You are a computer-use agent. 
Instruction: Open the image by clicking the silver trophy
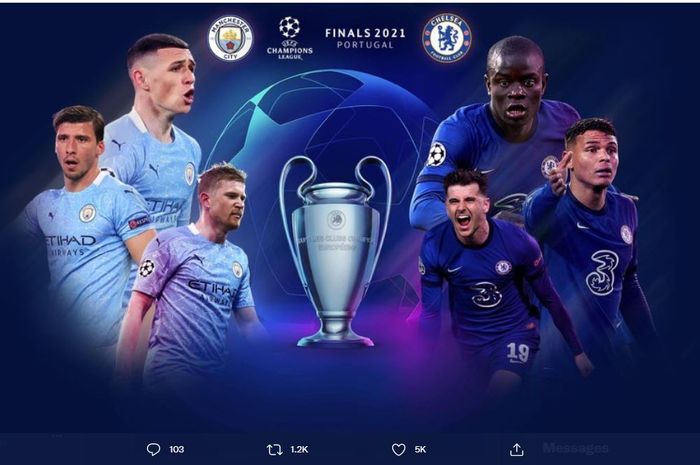(335, 251)
